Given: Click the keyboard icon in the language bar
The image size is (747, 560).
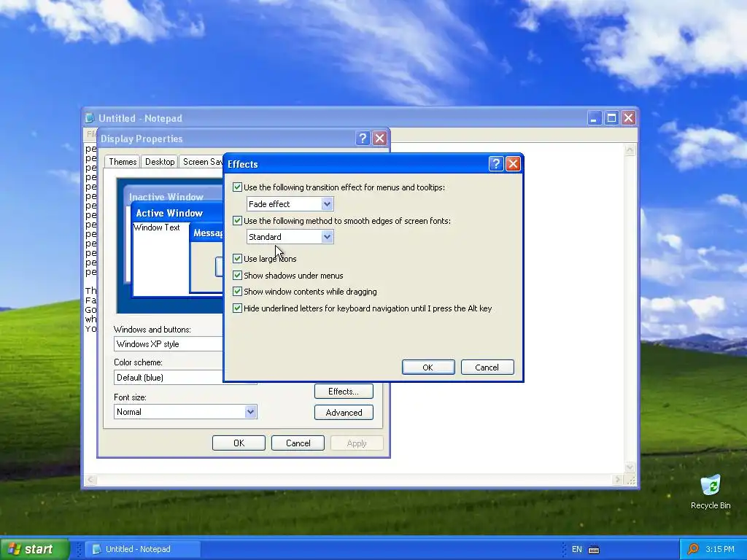Looking at the screenshot, I should (x=594, y=550).
